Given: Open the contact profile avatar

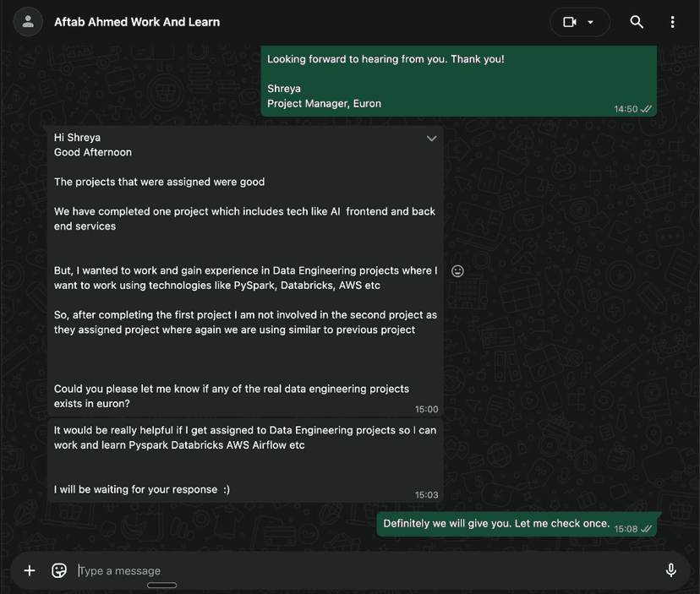Looking at the screenshot, I should tap(29, 22).
